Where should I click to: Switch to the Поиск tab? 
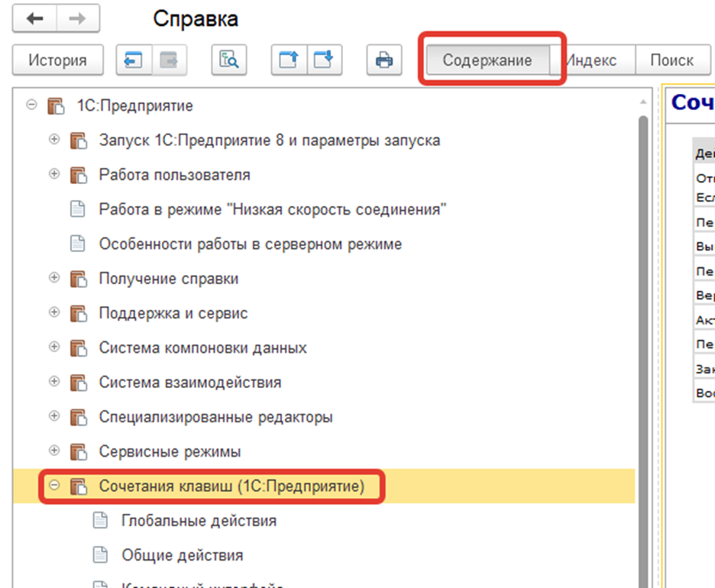tap(672, 60)
